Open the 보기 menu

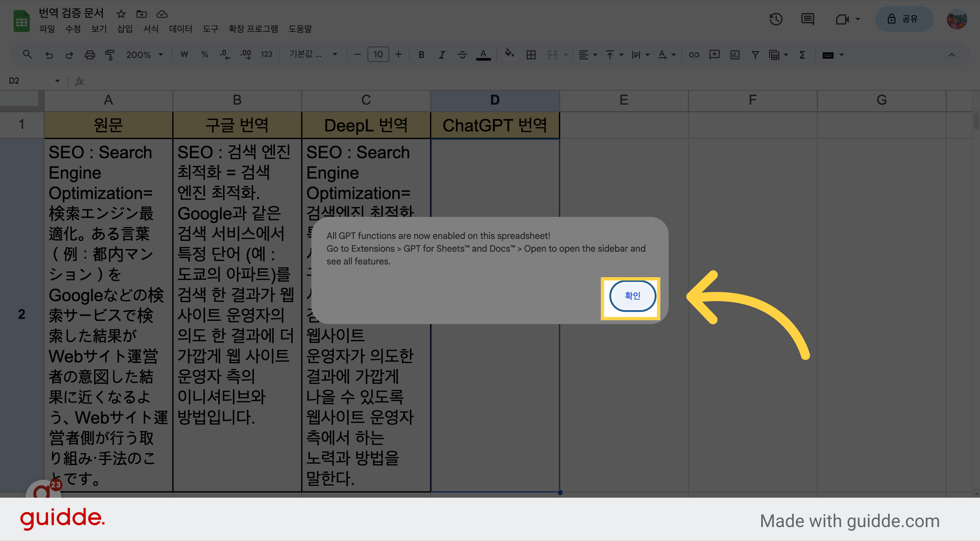click(99, 29)
